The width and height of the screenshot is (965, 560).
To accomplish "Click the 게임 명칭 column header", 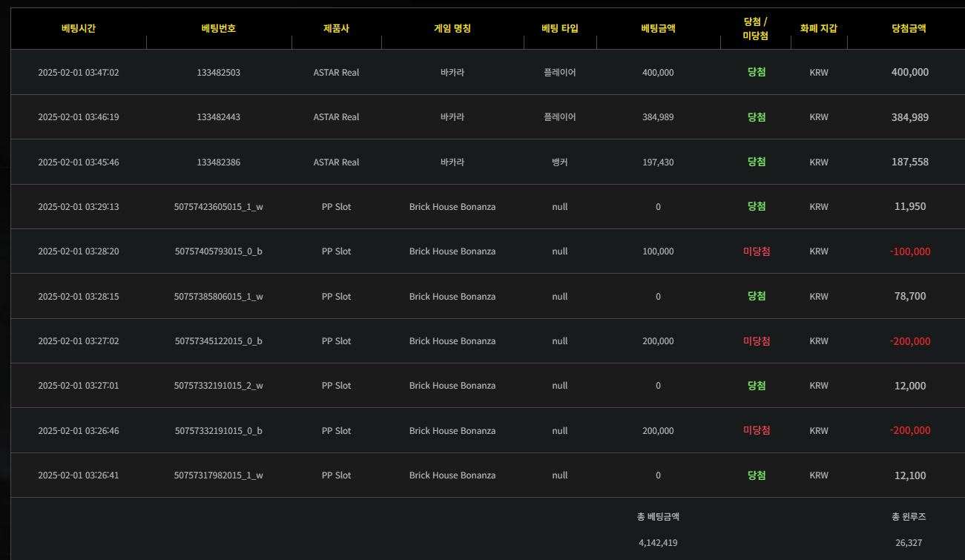I will (452, 29).
